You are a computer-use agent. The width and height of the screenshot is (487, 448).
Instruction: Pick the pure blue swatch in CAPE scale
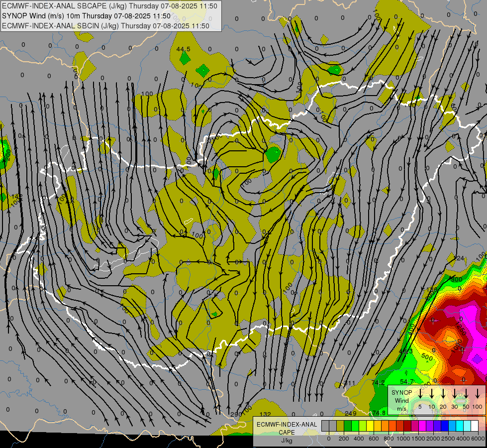pos(445,426)
